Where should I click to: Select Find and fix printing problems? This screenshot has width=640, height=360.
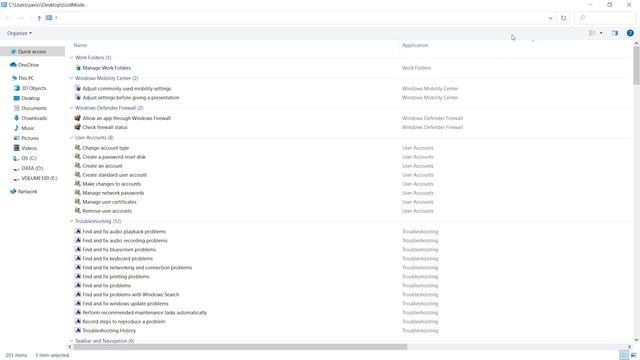(x=116, y=277)
